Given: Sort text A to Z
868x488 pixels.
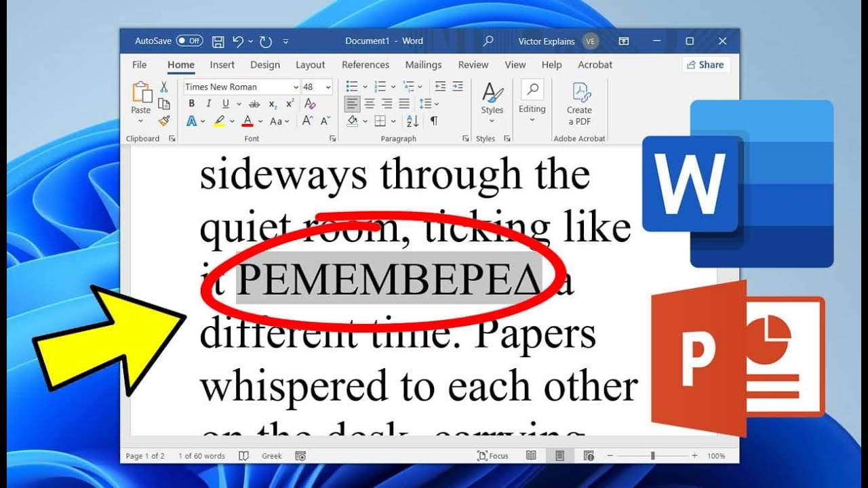Looking at the screenshot, I should click(412, 121).
